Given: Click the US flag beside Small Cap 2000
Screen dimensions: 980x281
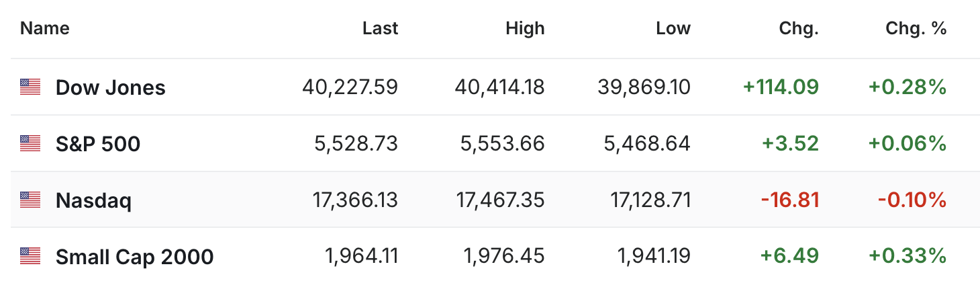Looking at the screenshot, I should pos(30,256).
